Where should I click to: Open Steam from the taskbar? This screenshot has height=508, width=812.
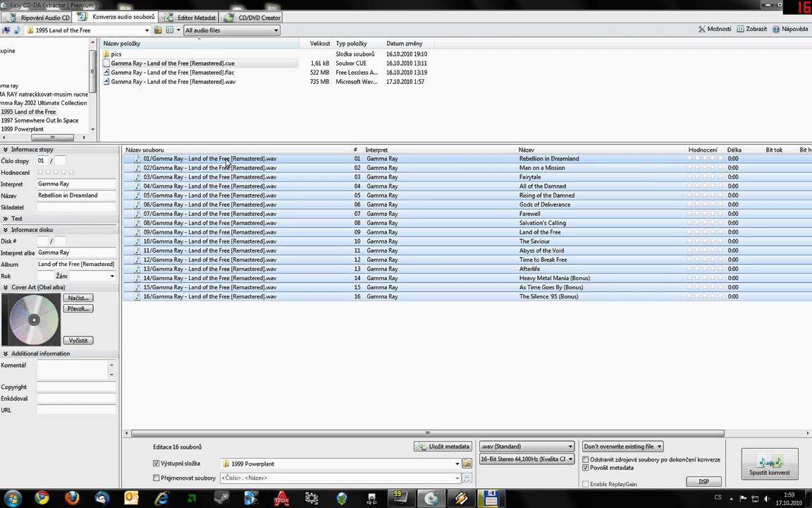(221, 498)
